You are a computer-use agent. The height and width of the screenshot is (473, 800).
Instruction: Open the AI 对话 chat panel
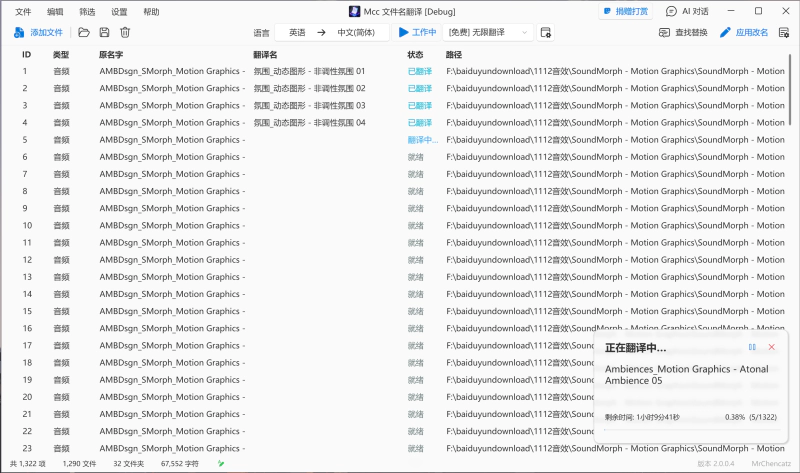[687, 11]
